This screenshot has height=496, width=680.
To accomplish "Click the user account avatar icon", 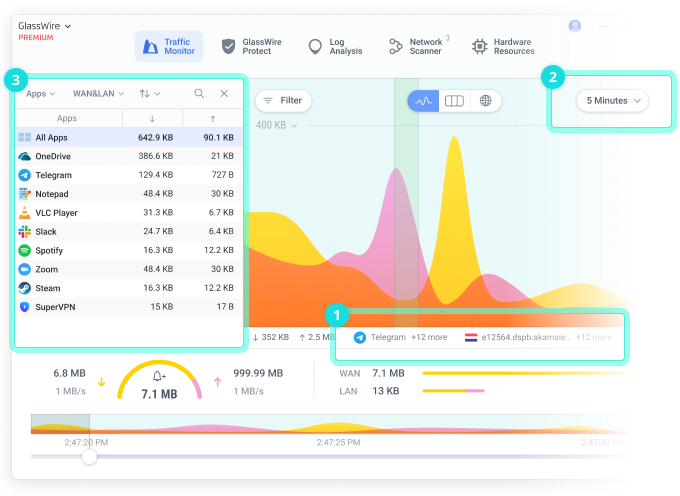I will click(x=575, y=26).
